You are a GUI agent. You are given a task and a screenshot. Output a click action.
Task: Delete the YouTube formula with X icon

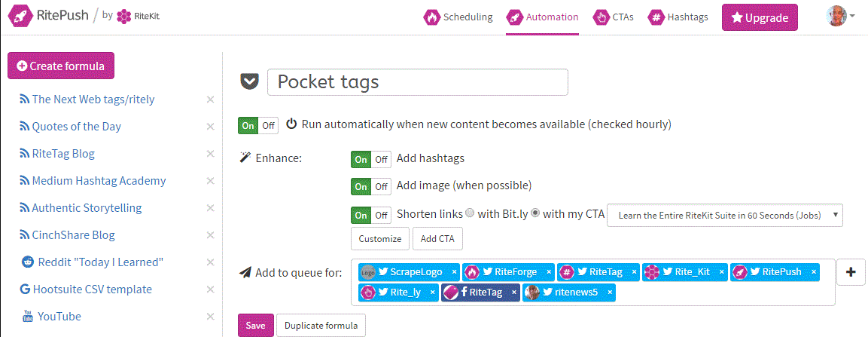point(210,317)
